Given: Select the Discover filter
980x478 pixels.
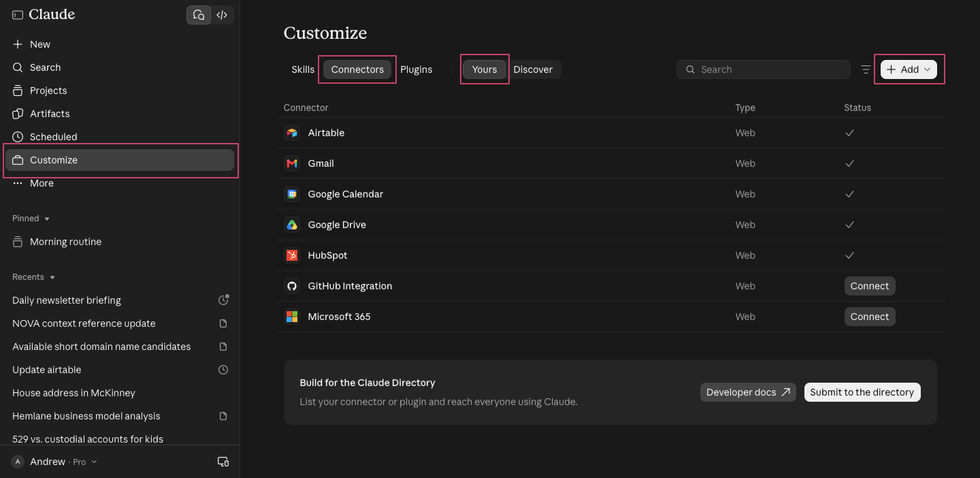Looking at the screenshot, I should tap(533, 69).
